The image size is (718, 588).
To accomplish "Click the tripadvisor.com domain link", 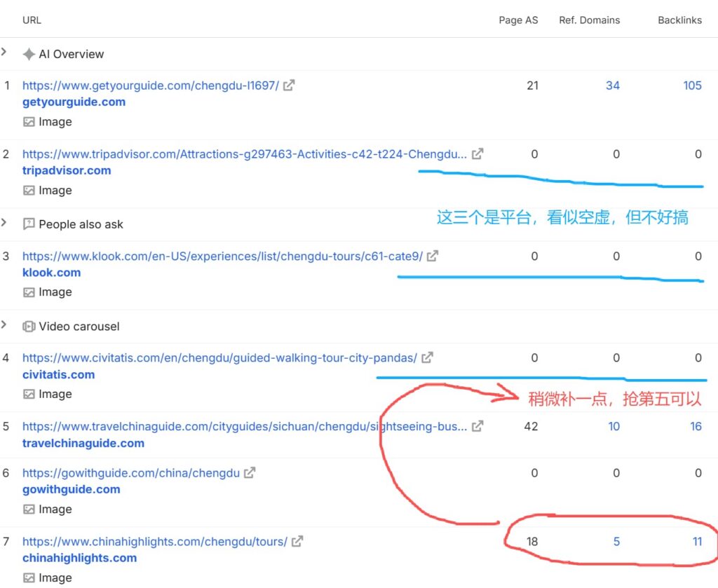I will [67, 171].
